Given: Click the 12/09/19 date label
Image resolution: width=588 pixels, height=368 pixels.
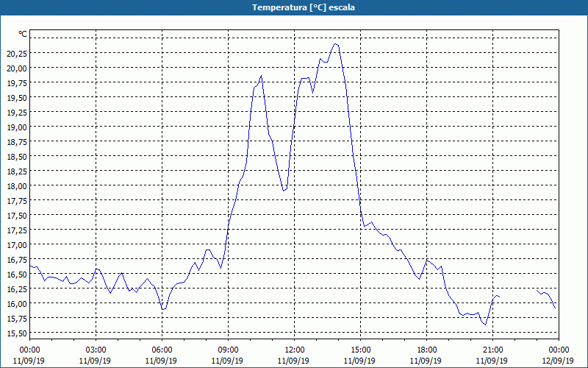Looking at the screenshot, I should [x=558, y=361].
